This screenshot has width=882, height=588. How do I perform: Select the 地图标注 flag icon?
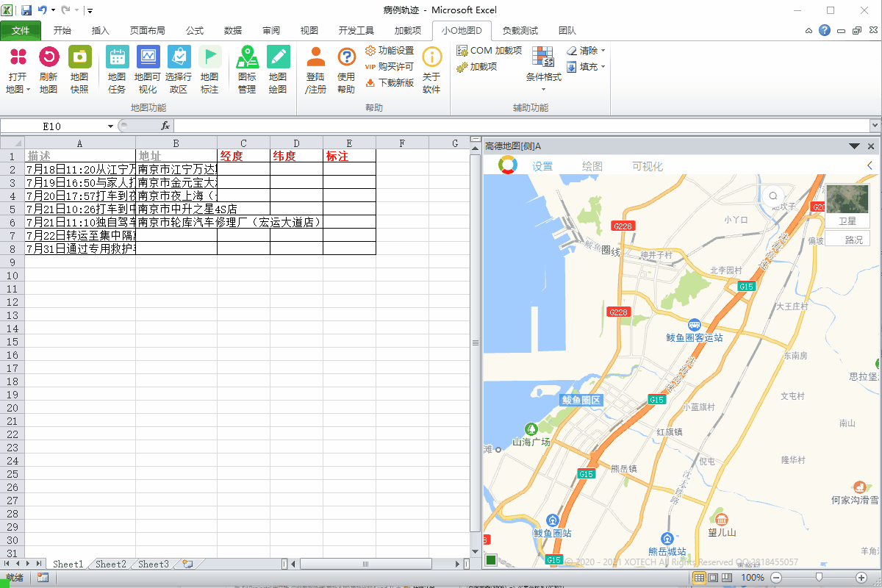coord(209,57)
